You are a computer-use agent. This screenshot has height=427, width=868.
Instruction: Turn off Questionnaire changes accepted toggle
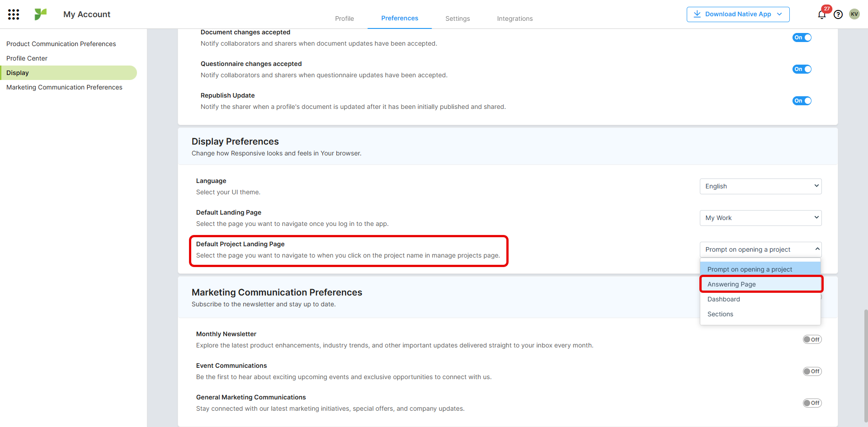pos(802,69)
